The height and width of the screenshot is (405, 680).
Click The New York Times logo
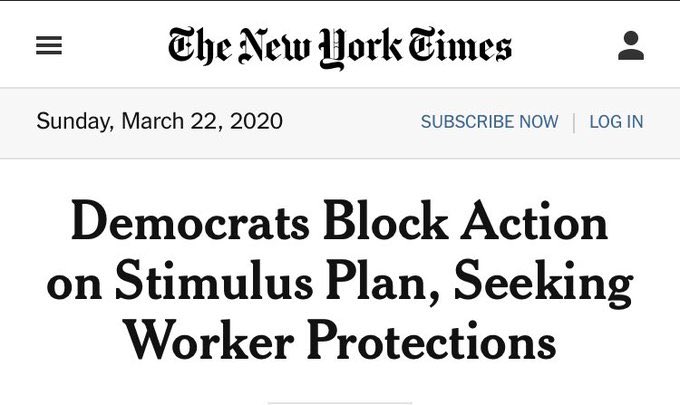click(340, 46)
